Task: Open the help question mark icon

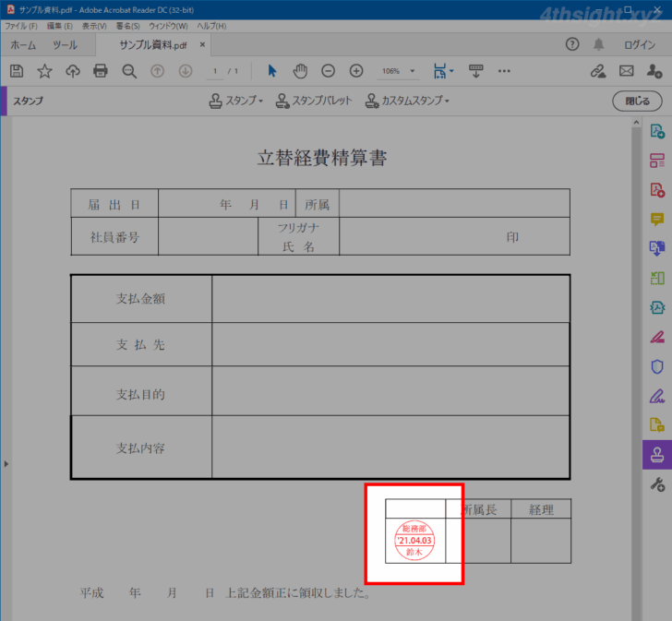Action: [572, 44]
